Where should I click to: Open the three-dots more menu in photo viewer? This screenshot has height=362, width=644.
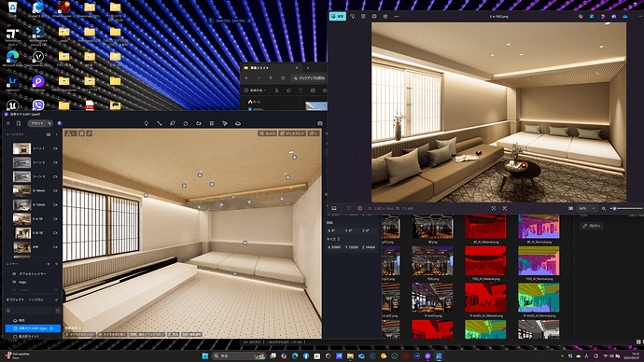pos(396,17)
